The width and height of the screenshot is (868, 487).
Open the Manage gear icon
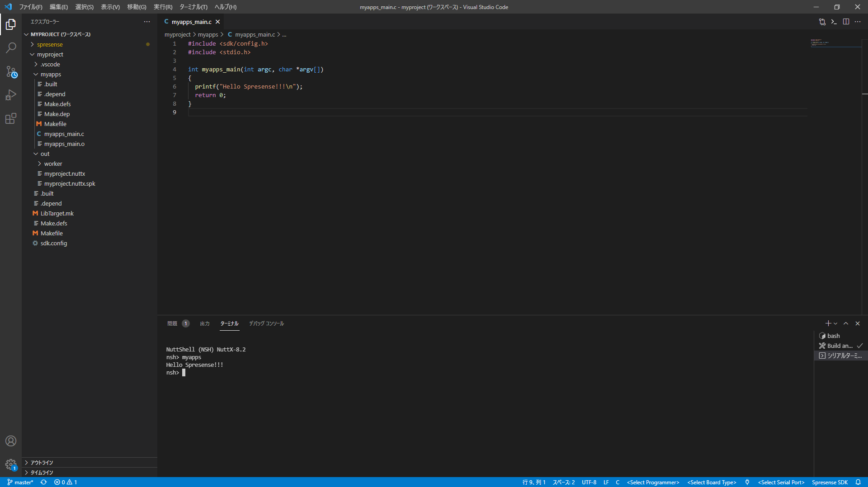pyautogui.click(x=11, y=464)
